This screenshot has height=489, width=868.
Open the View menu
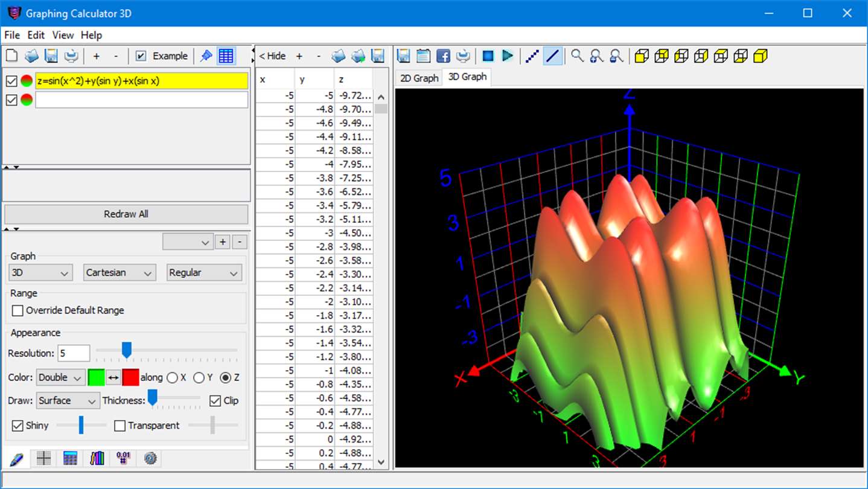click(63, 35)
